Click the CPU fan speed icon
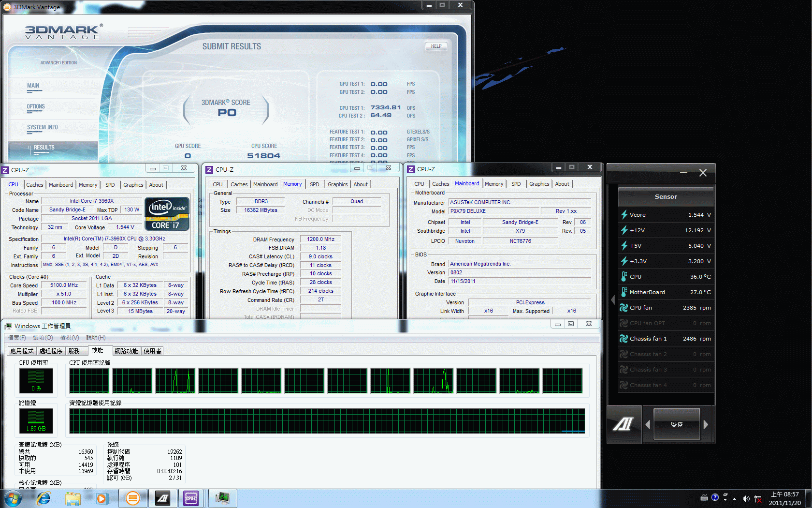The image size is (812, 508). (x=624, y=308)
